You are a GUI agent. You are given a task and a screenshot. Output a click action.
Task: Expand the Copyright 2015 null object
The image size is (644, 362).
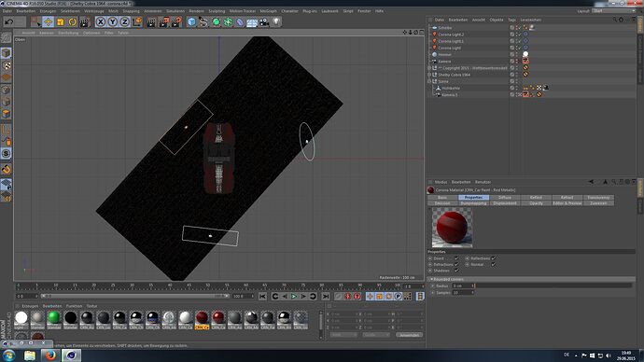(429, 68)
